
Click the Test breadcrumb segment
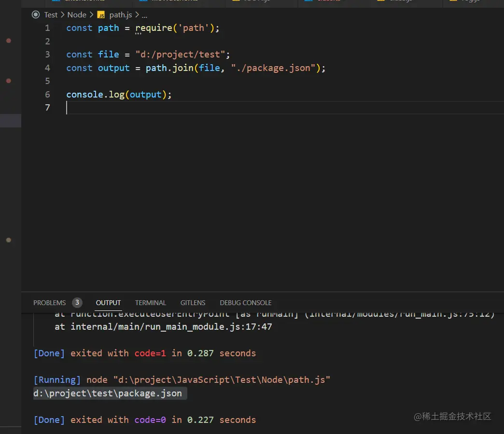pyautogui.click(x=51, y=15)
